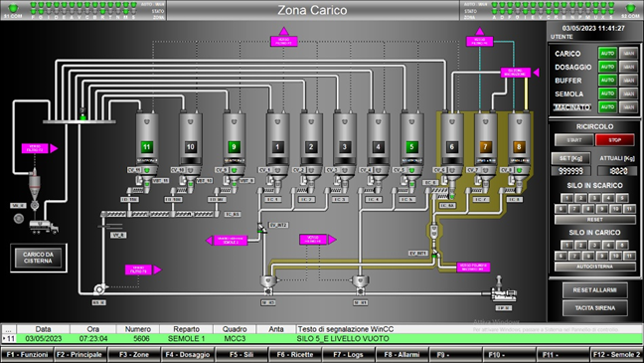
Task: Select the tanker truck icon
Action: point(44,227)
